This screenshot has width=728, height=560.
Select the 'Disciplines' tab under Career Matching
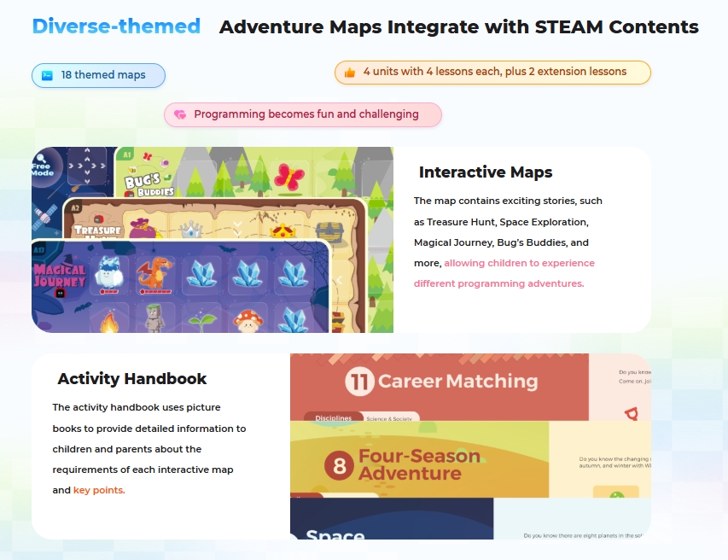[x=333, y=417]
